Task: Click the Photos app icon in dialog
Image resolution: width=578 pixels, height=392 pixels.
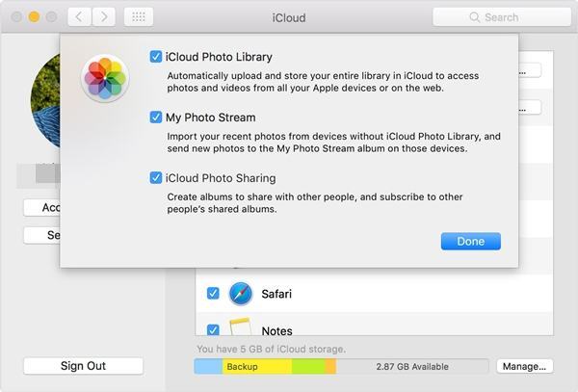Action: [105, 78]
